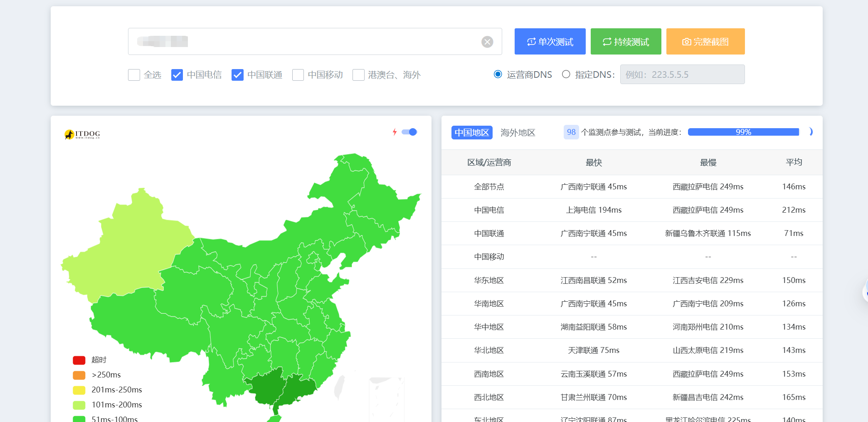The image size is (868, 422).
Task: Click the 98 monitoring point count badge
Action: 571,132
